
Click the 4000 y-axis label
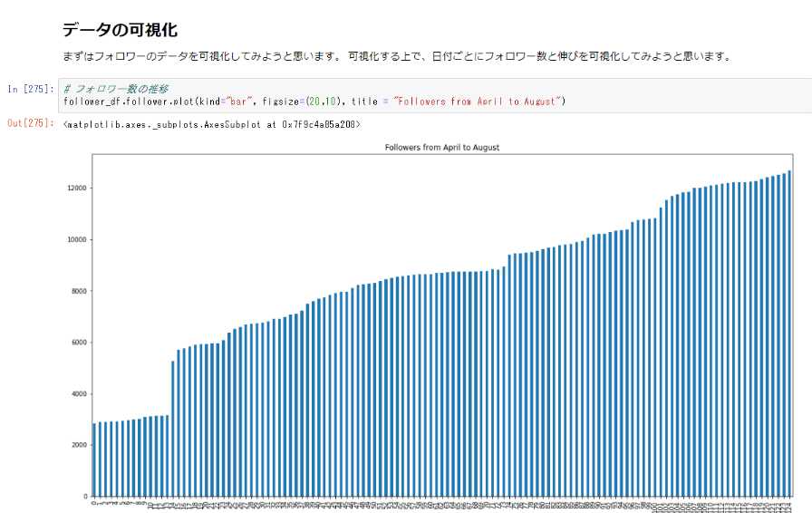tap(79, 394)
